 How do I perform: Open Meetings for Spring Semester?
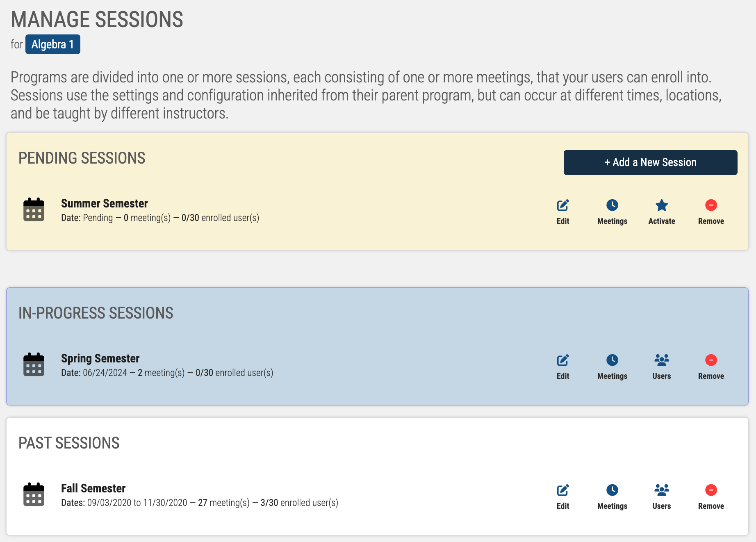point(612,367)
